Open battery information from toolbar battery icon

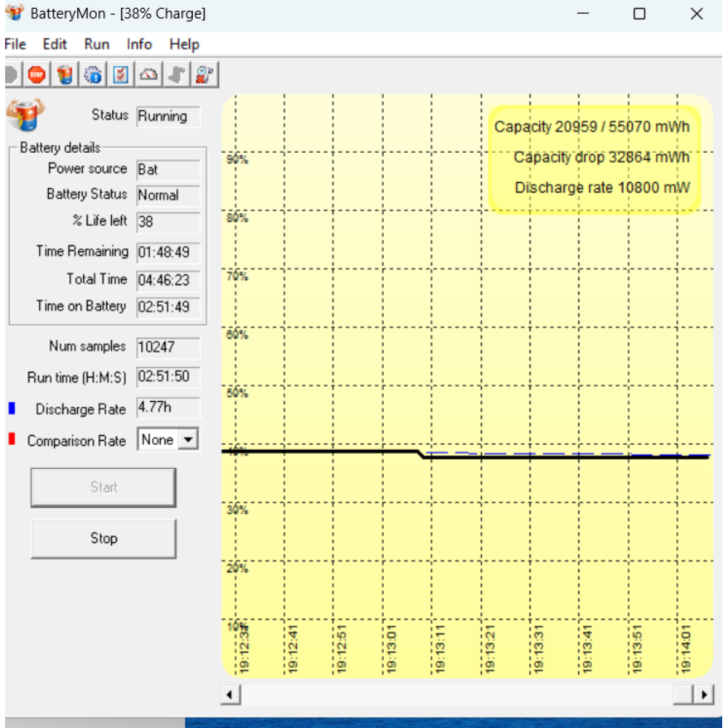click(65, 74)
